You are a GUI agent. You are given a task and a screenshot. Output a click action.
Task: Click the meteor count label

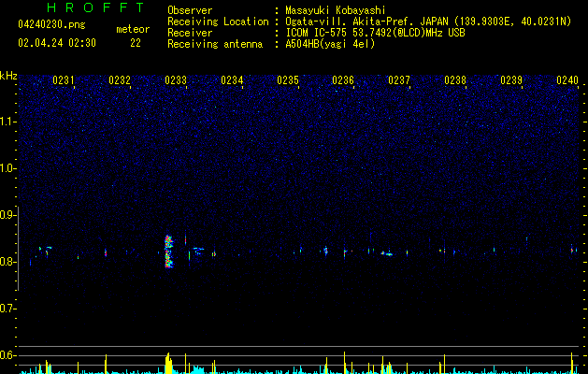pos(133,29)
